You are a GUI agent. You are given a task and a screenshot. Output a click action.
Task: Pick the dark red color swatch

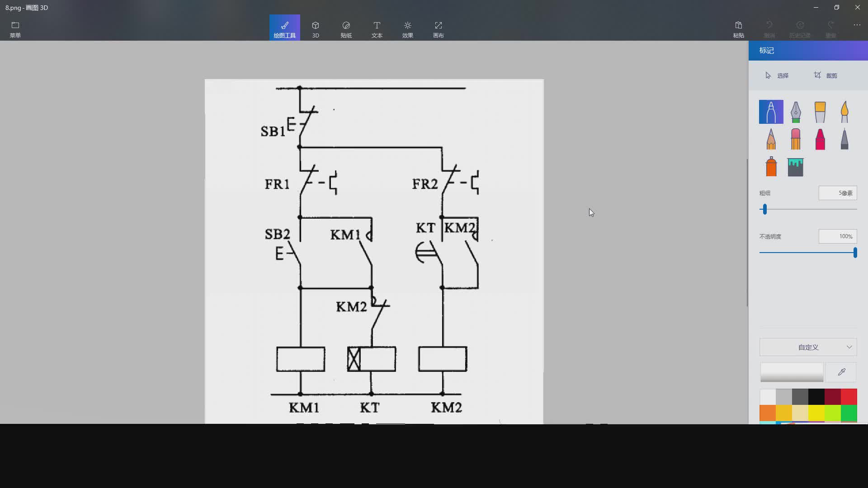[x=833, y=397]
